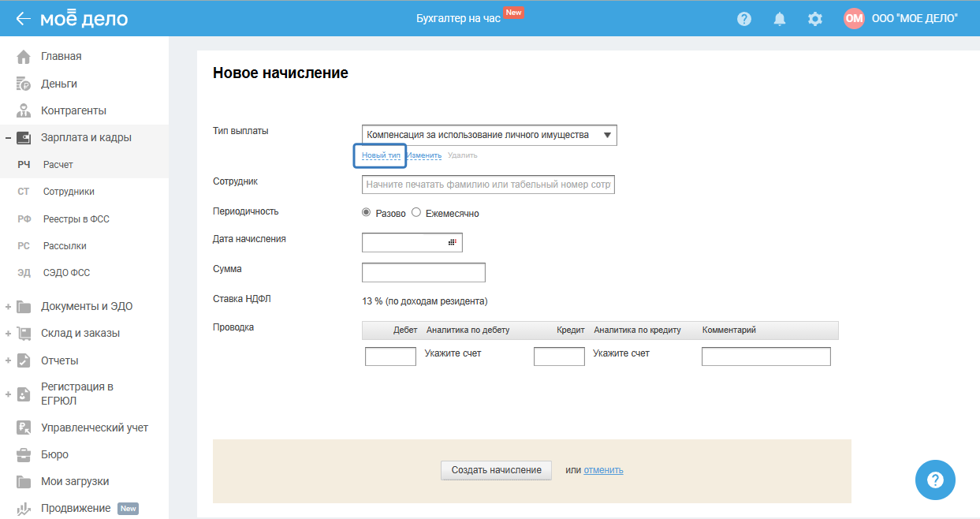Click the Продвижение chart icon
Viewport: 980px width, 519px height.
tap(24, 509)
